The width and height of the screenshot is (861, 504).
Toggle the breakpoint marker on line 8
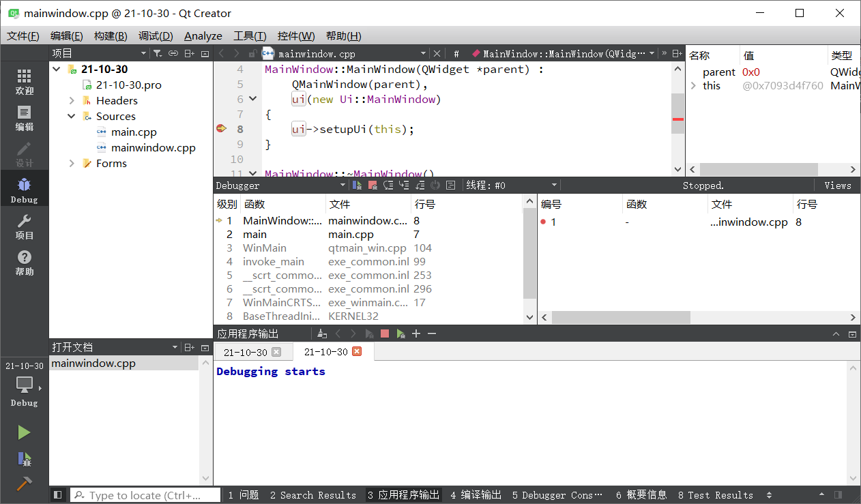coord(221,128)
